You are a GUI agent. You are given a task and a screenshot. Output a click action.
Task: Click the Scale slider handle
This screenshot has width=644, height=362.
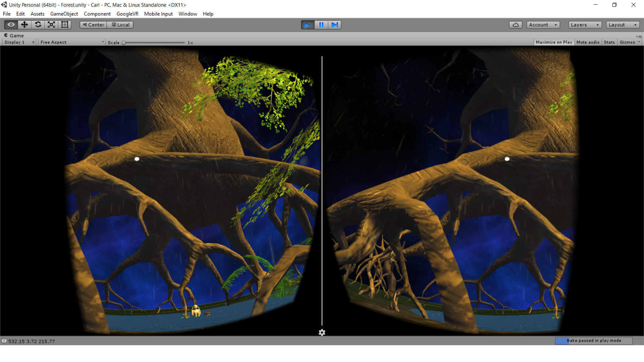(124, 43)
